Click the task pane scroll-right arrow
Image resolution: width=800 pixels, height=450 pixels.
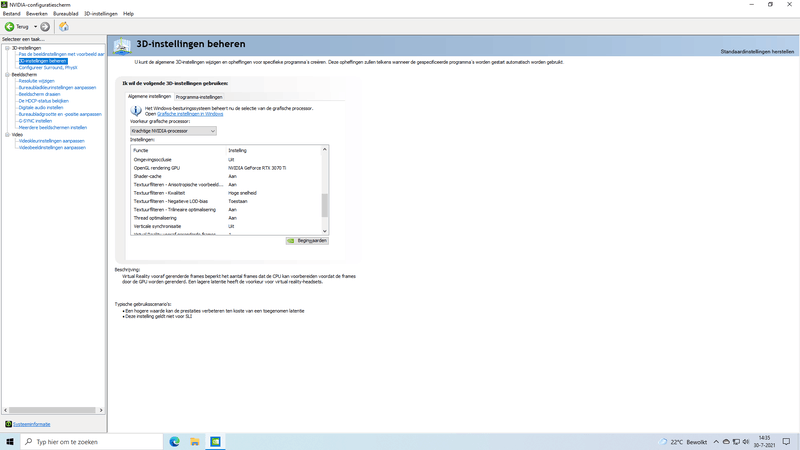[101, 410]
